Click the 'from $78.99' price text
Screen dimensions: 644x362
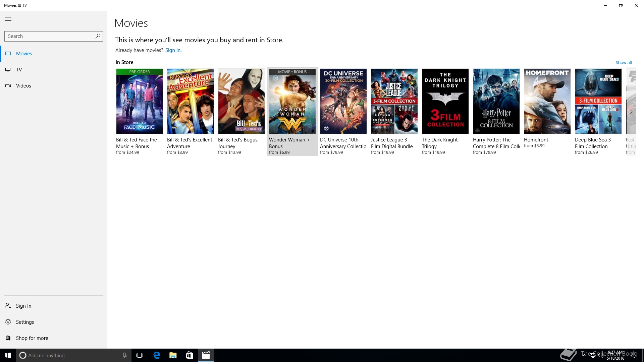(x=484, y=153)
